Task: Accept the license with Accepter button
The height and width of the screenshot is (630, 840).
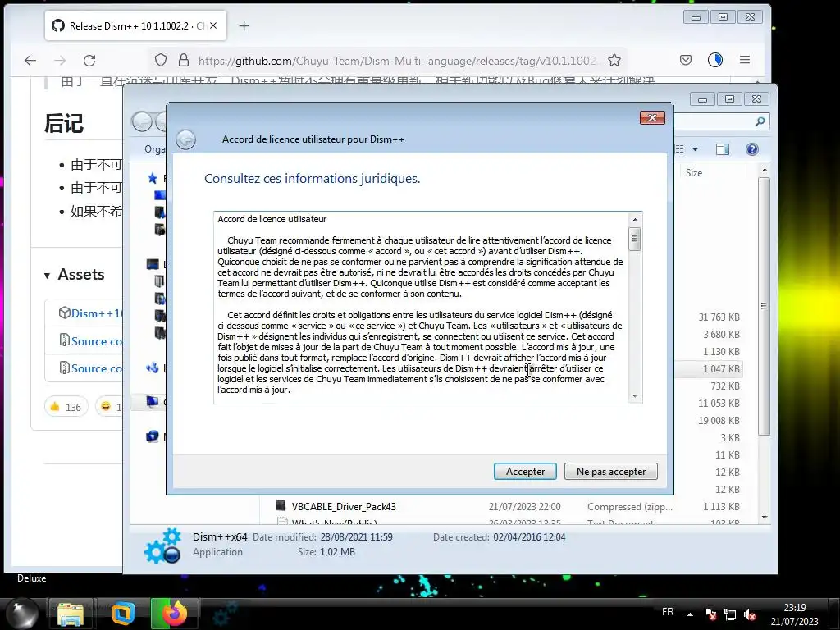Action: 525,472
